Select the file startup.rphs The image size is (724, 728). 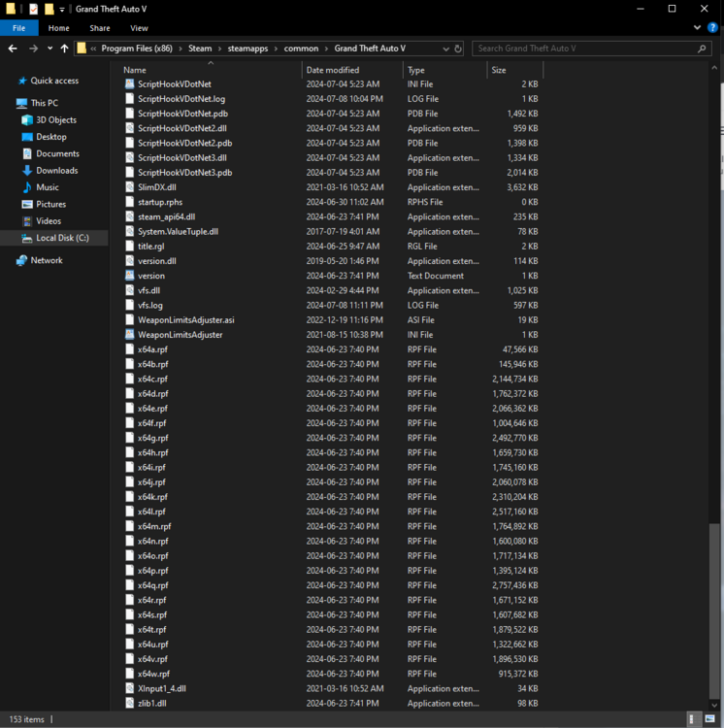click(x=160, y=202)
